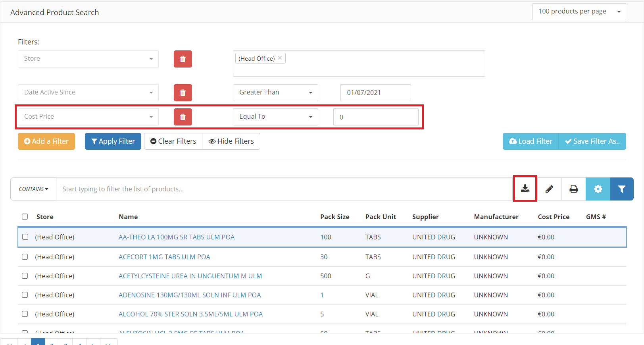Screen dimensions: 644x345
Task: Click the pencil edit icon
Action: pos(549,189)
